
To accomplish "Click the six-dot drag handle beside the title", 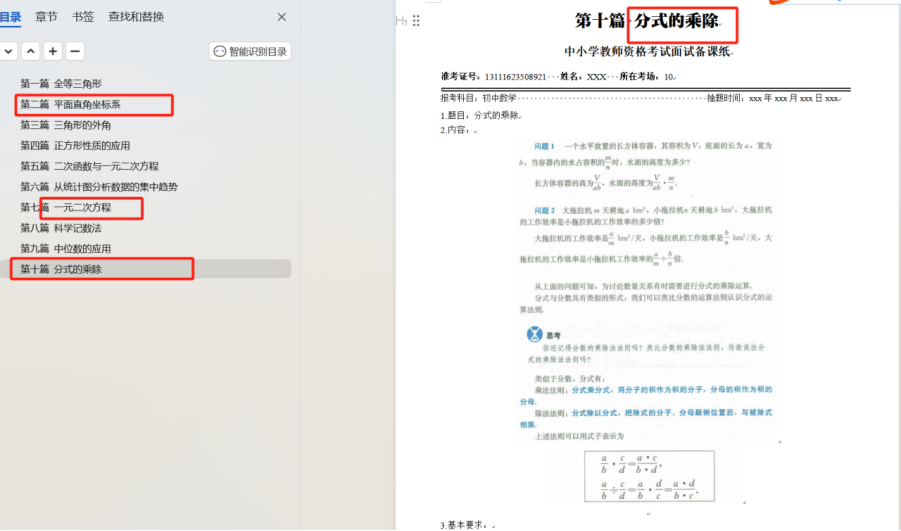I will [416, 21].
